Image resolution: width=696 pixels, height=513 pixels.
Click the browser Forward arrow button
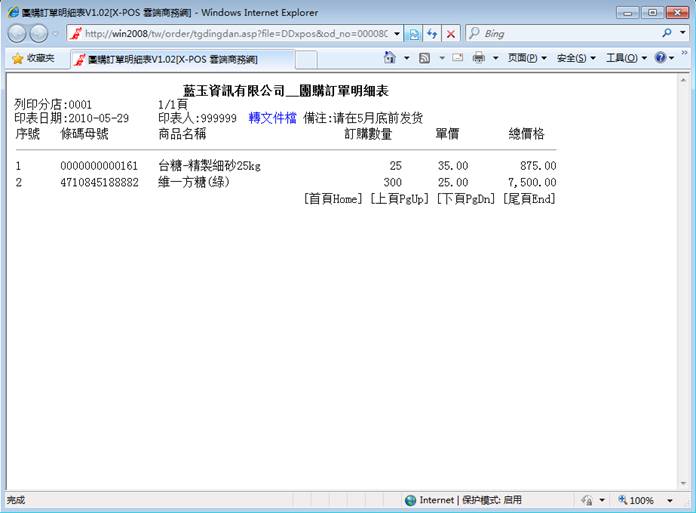[x=40, y=33]
